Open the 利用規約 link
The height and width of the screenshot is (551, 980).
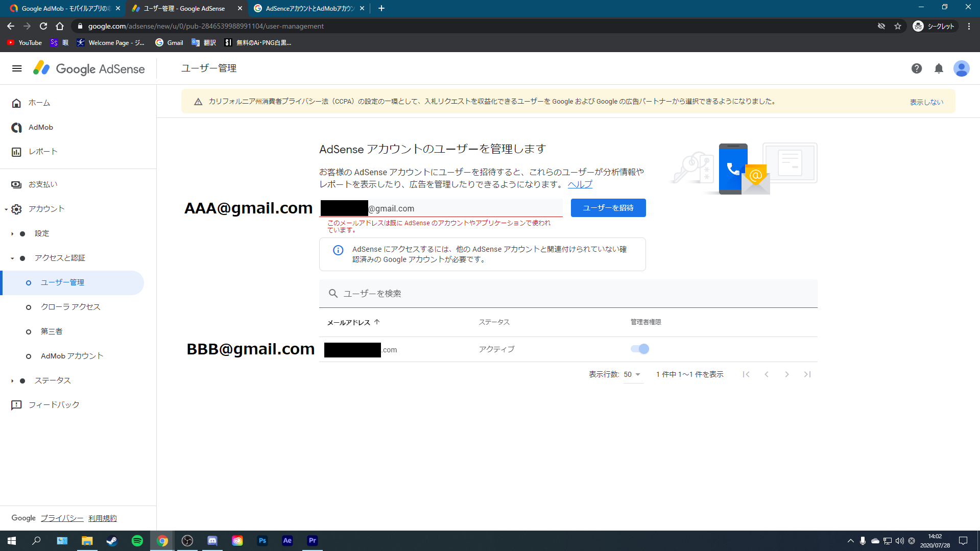[102, 518]
